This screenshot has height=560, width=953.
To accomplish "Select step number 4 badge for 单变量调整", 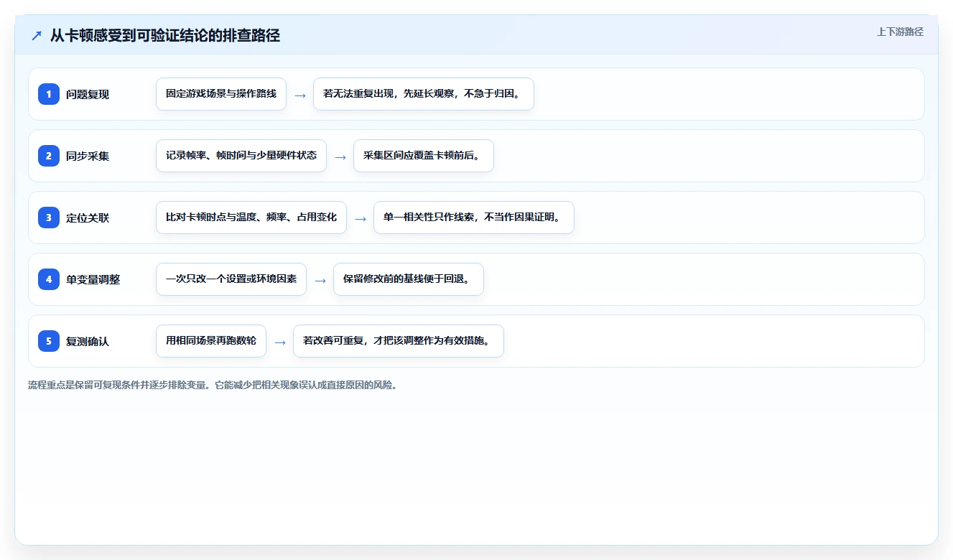I will click(x=49, y=279).
